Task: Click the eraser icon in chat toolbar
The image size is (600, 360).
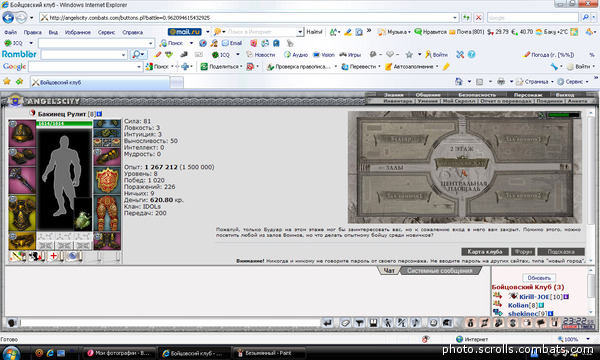Action: coord(345,323)
